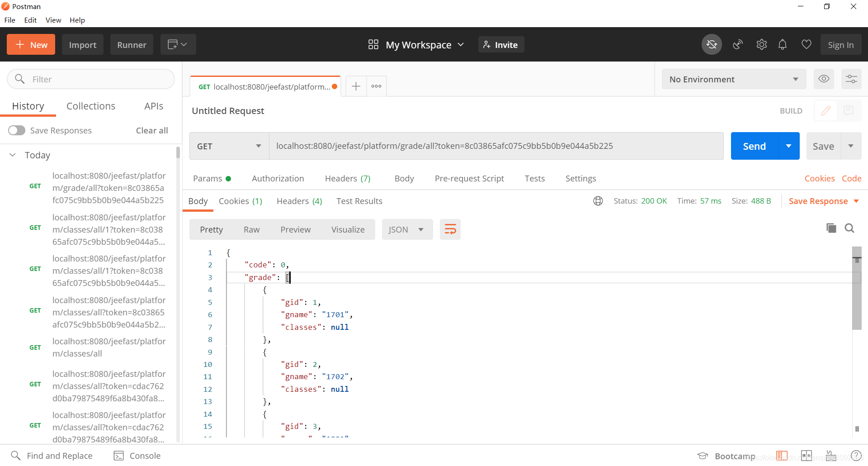Click the help question mark icon

[x=856, y=456]
